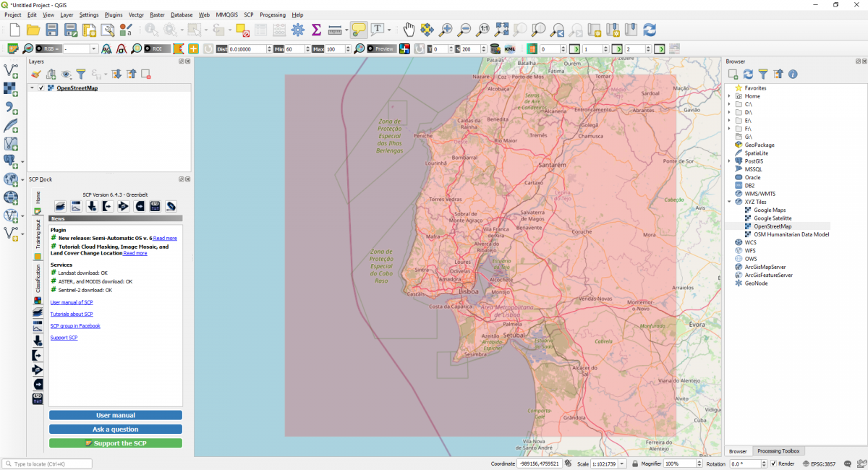Open the Statistical Summary sigma tool
868x470 pixels.
pyautogui.click(x=316, y=30)
